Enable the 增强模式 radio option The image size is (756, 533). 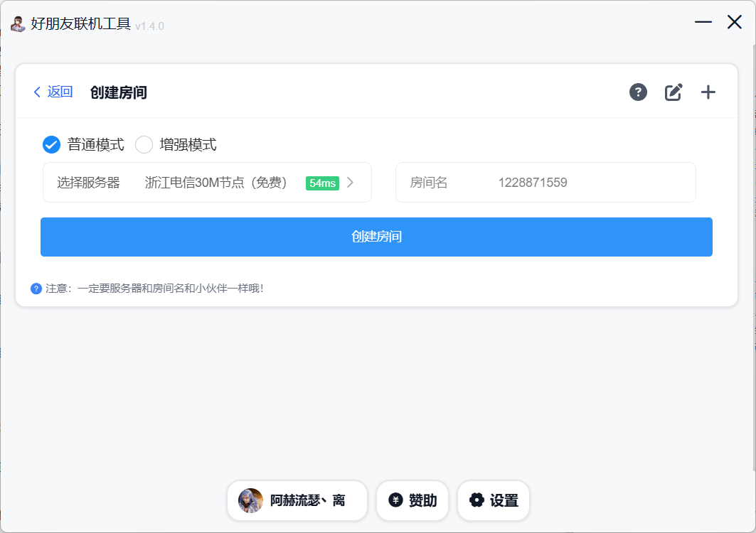tap(144, 145)
